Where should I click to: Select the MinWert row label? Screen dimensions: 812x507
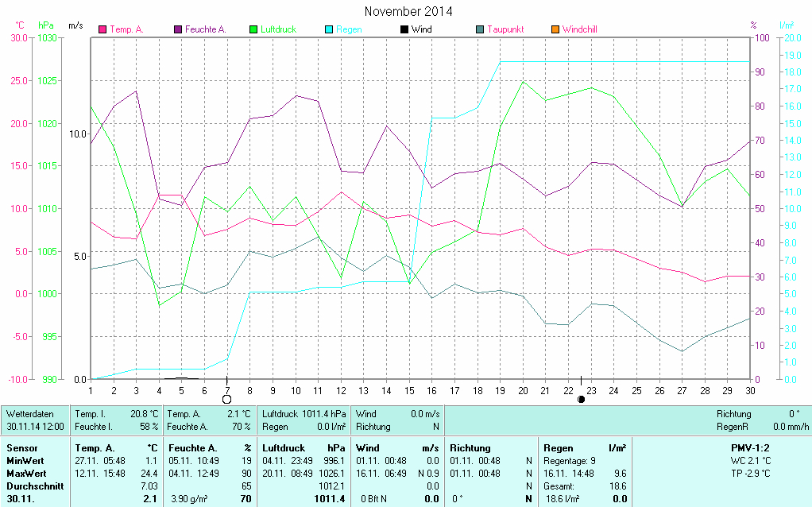25,461
